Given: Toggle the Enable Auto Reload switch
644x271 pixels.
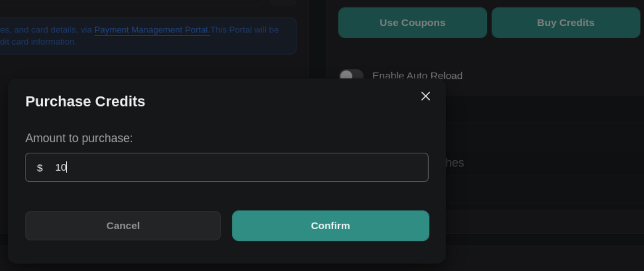Looking at the screenshot, I should pos(351,75).
